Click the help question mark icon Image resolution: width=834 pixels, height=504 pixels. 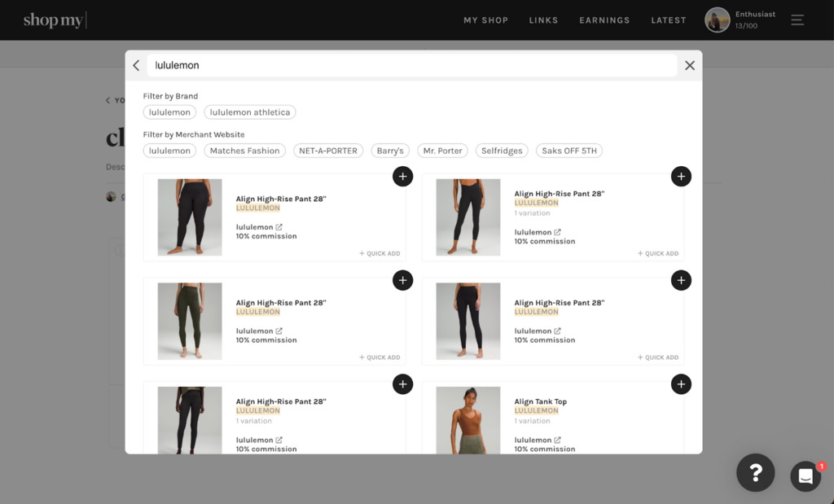coord(755,472)
